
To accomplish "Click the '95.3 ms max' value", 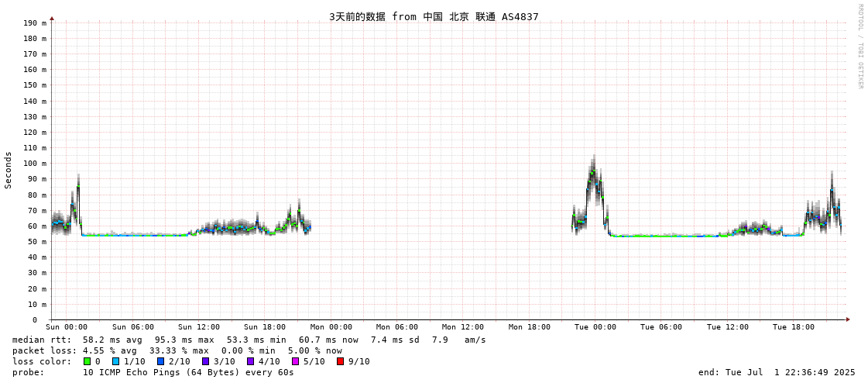I will [184, 340].
